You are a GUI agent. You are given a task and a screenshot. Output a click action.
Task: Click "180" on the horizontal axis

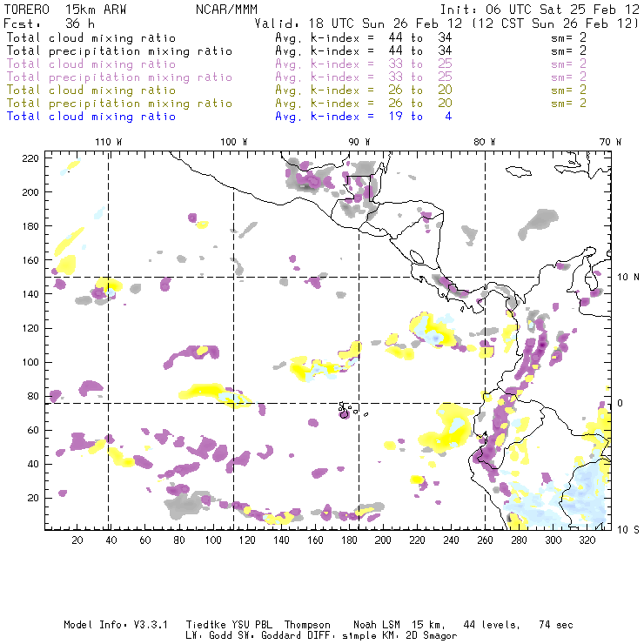[x=349, y=540]
